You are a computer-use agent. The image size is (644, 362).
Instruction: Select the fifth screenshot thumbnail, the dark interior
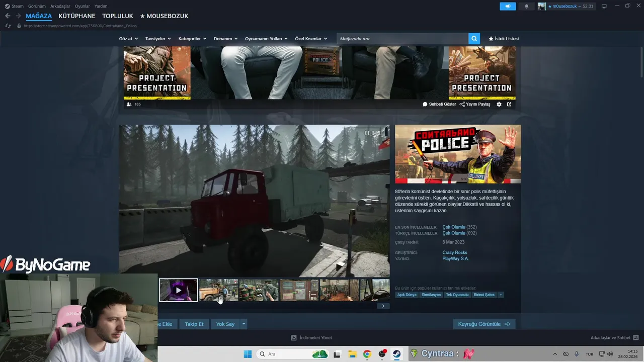coord(339,290)
